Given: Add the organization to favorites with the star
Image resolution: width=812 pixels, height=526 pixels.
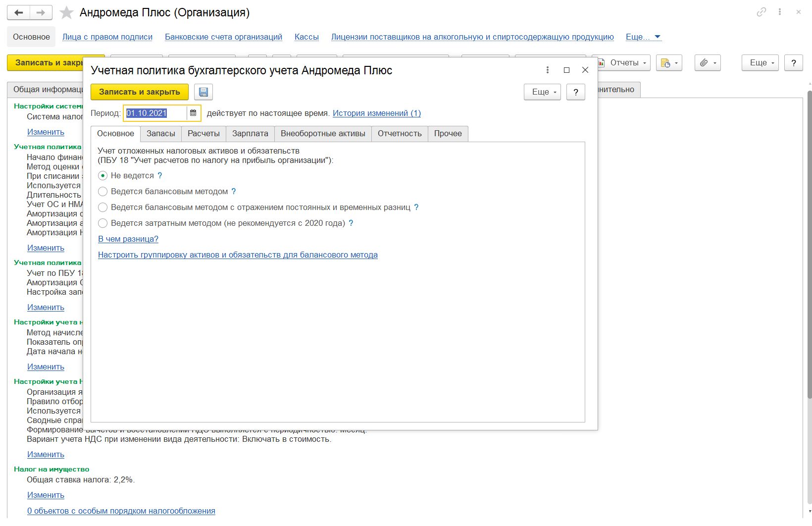Looking at the screenshot, I should [66, 13].
